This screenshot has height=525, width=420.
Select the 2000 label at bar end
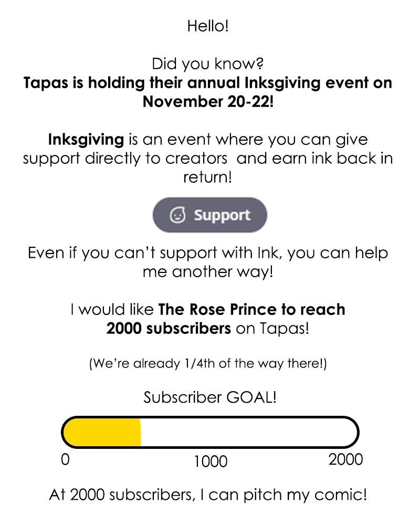pos(345,459)
